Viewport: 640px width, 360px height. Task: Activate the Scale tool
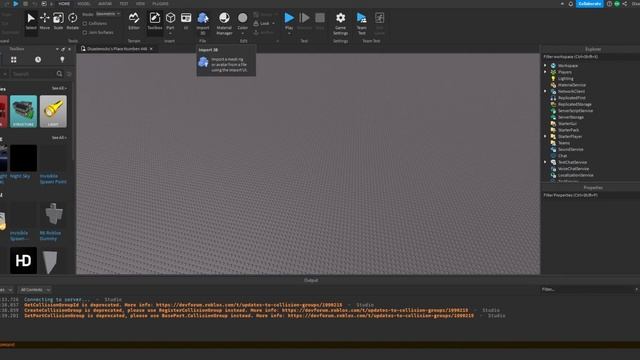coord(58,21)
